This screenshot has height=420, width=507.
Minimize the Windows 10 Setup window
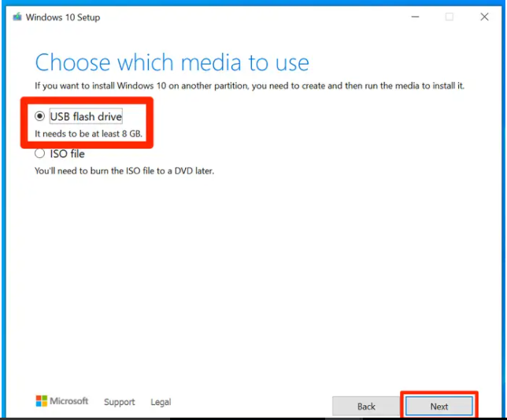point(415,17)
